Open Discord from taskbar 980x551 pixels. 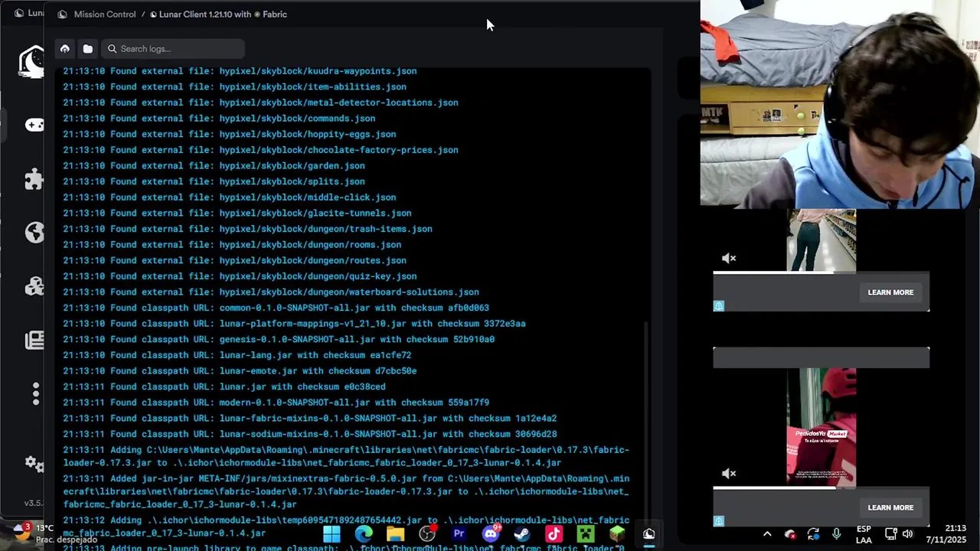click(491, 534)
